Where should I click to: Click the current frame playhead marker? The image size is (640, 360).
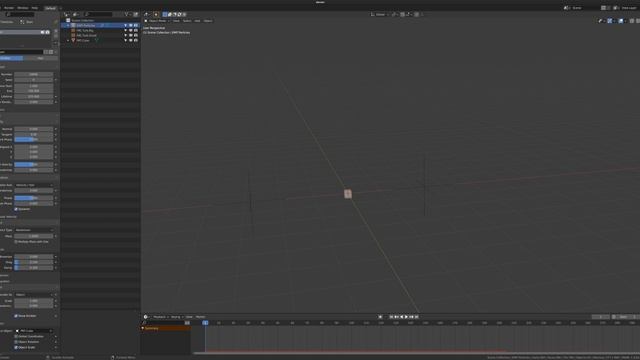pyautogui.click(x=205, y=323)
